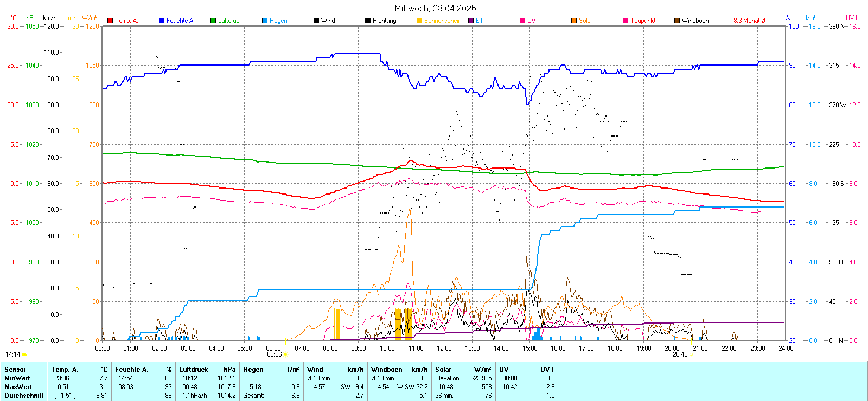This screenshot has height=401, width=868.
Task: Click the UV legend entry
Action: coord(531,21)
